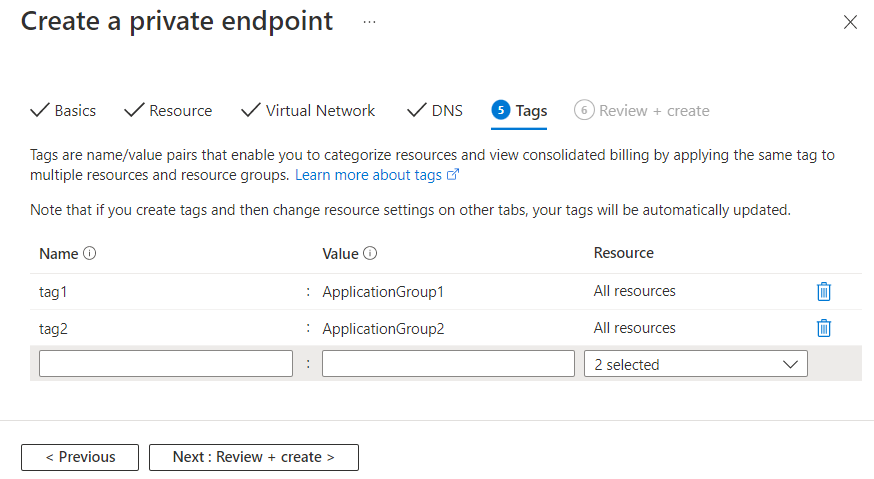
Task: Close the Create a private endpoint pane
Action: (x=850, y=22)
